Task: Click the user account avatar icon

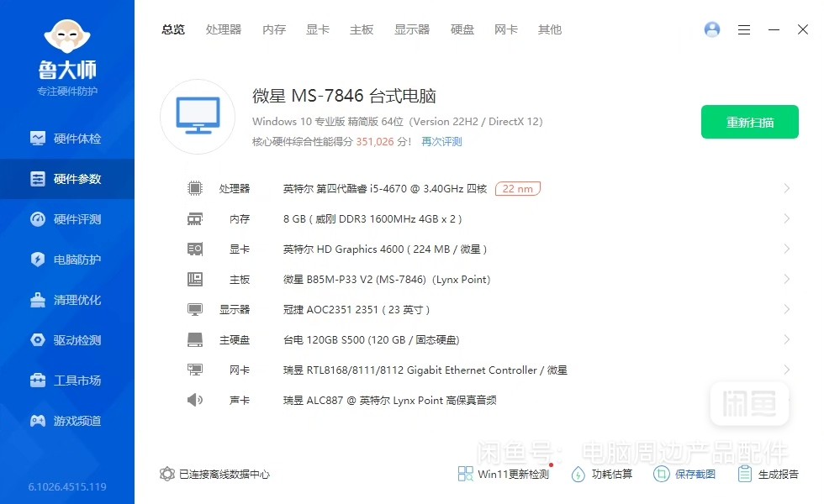Action: [712, 29]
